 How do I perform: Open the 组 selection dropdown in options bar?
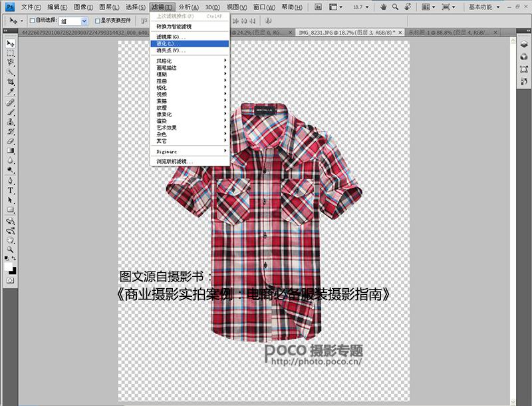pyautogui.click(x=83, y=21)
